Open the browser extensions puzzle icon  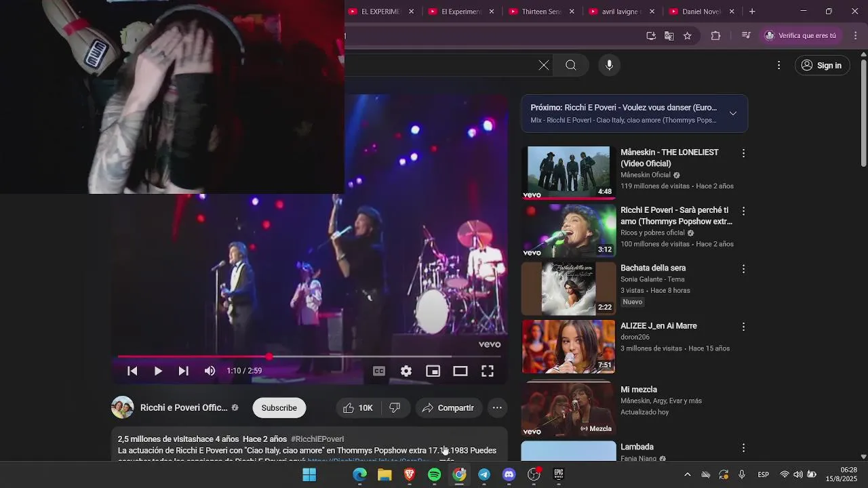point(715,36)
